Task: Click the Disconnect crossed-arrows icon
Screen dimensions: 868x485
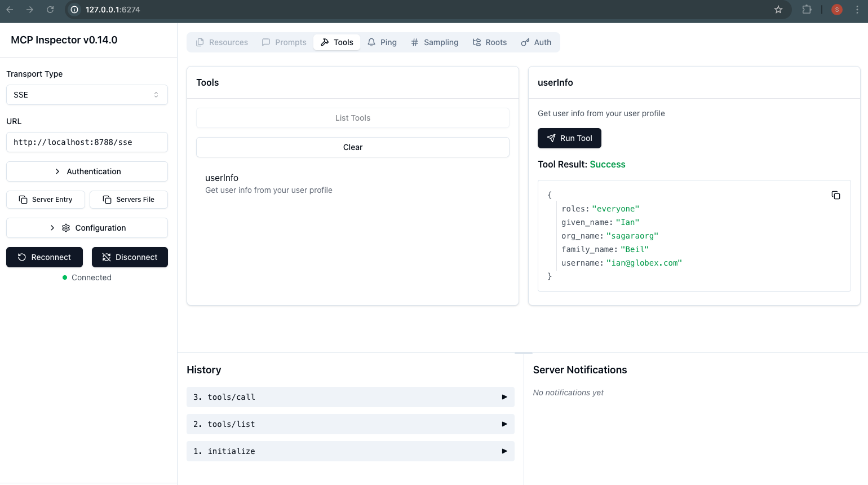Action: click(106, 257)
